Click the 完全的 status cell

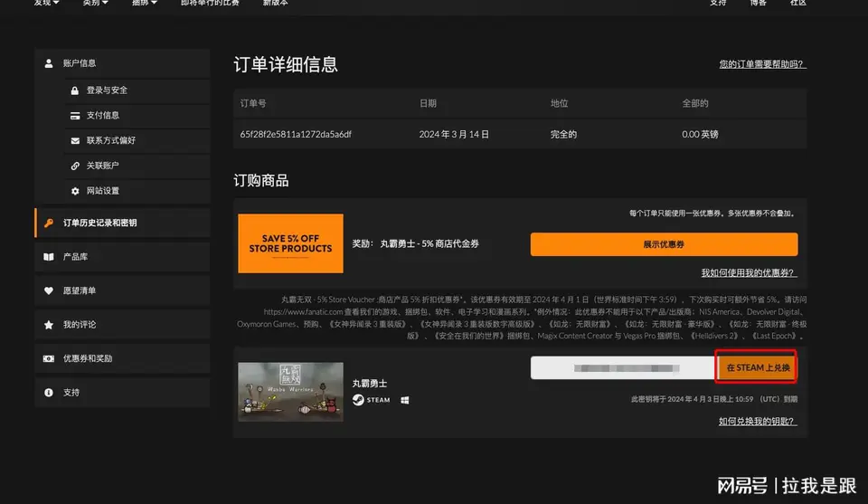click(x=563, y=134)
